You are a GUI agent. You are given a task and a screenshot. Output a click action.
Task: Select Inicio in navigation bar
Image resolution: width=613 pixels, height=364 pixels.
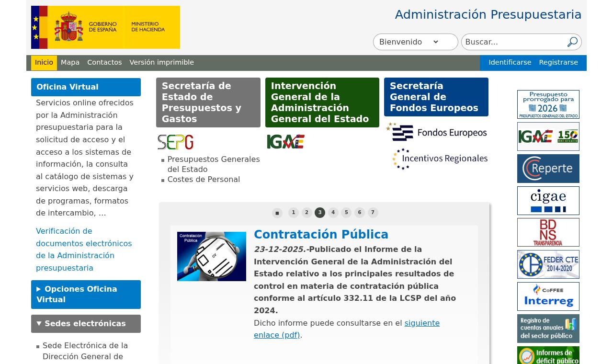[x=44, y=63]
